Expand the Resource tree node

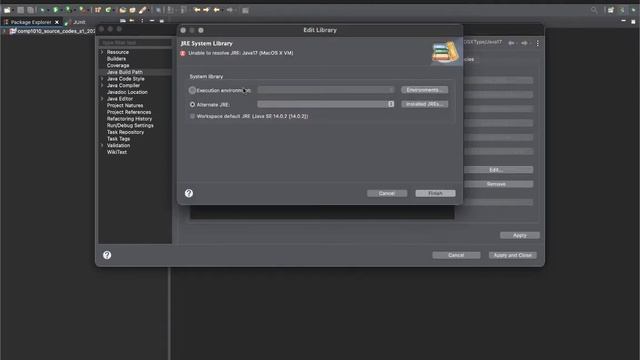click(x=102, y=52)
